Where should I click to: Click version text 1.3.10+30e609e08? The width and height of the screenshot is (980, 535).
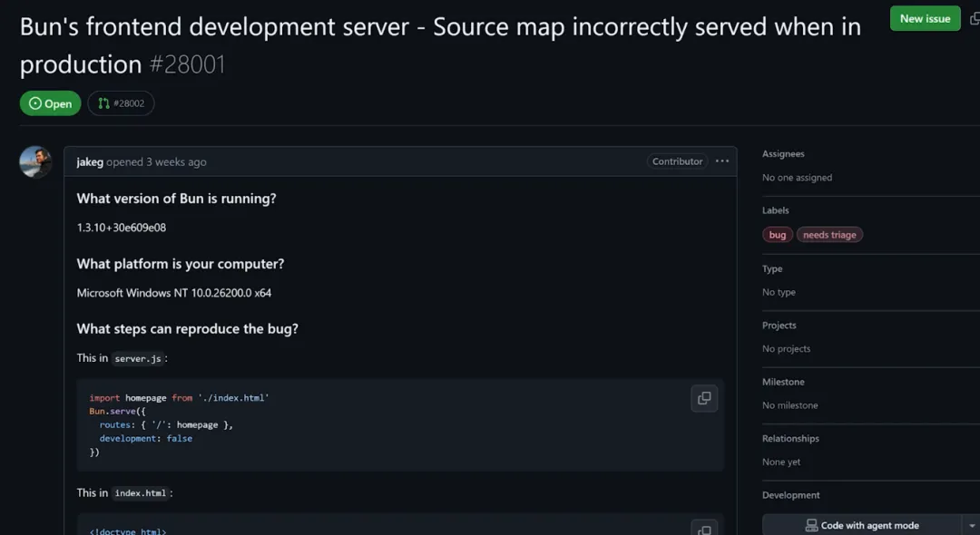tap(122, 228)
